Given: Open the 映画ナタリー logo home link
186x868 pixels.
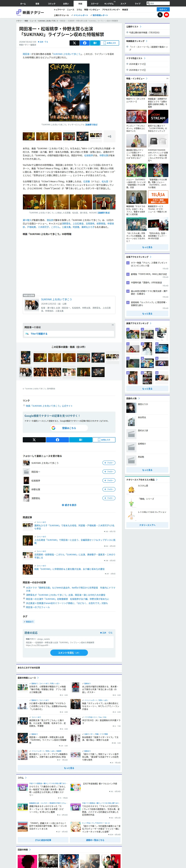Looking at the screenshot, I should pyautogui.click(x=30, y=12).
